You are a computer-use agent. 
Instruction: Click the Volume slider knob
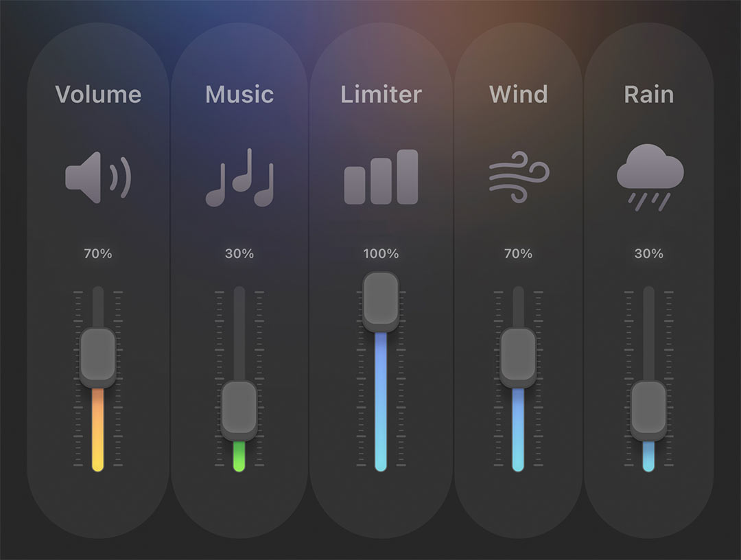click(x=98, y=358)
